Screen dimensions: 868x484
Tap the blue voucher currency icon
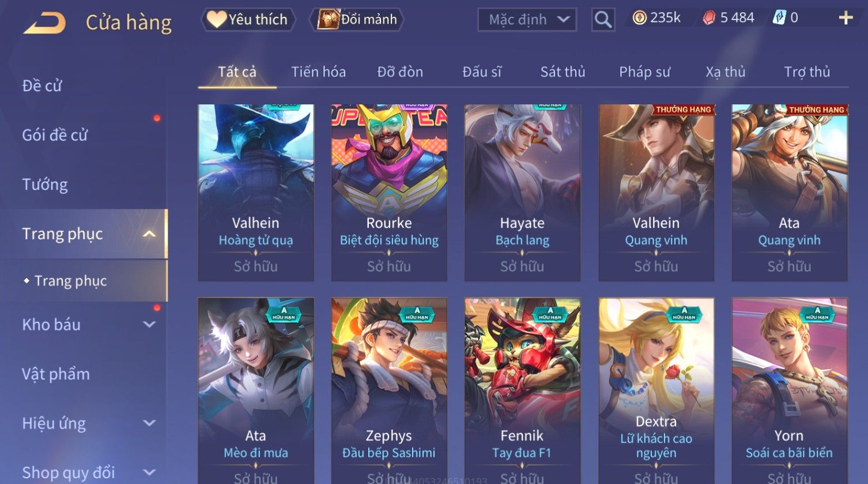779,18
